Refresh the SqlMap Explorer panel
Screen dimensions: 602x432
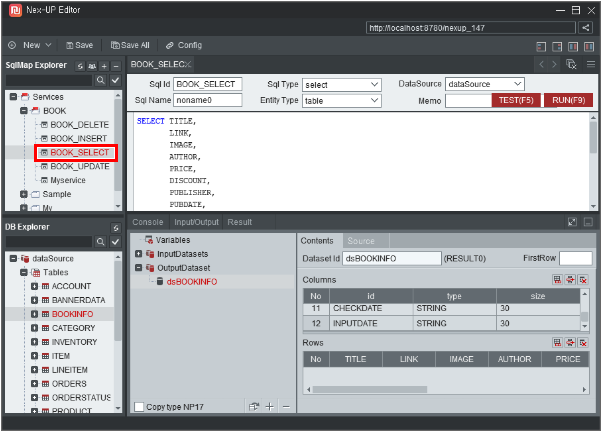[80, 66]
